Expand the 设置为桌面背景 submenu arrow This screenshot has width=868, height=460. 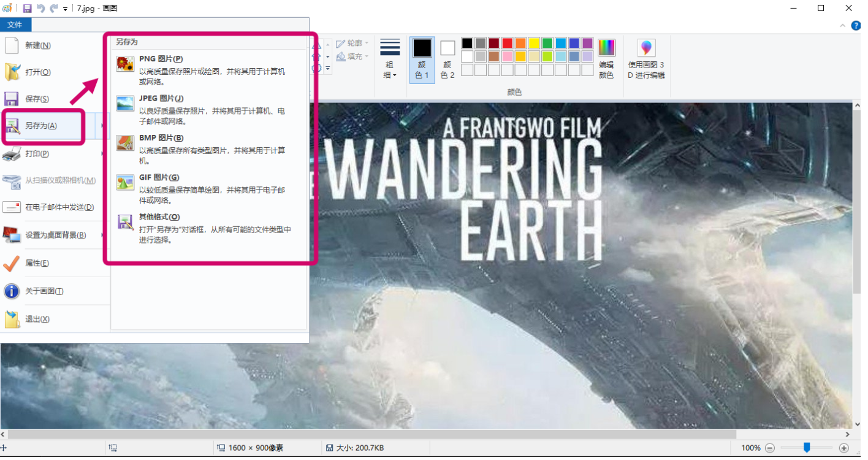[102, 235]
